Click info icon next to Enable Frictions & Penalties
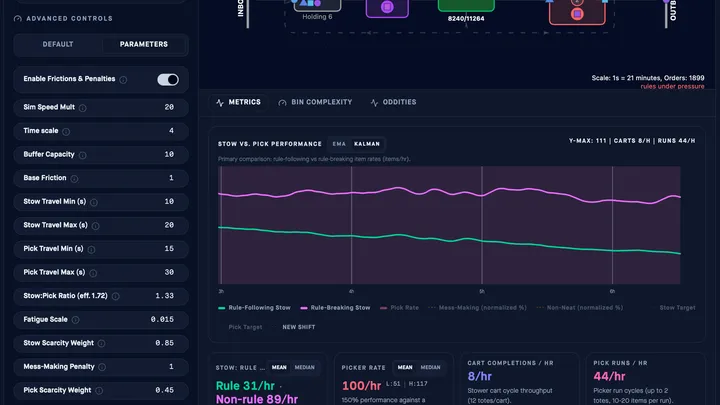This screenshot has height=405, width=720. (x=123, y=80)
